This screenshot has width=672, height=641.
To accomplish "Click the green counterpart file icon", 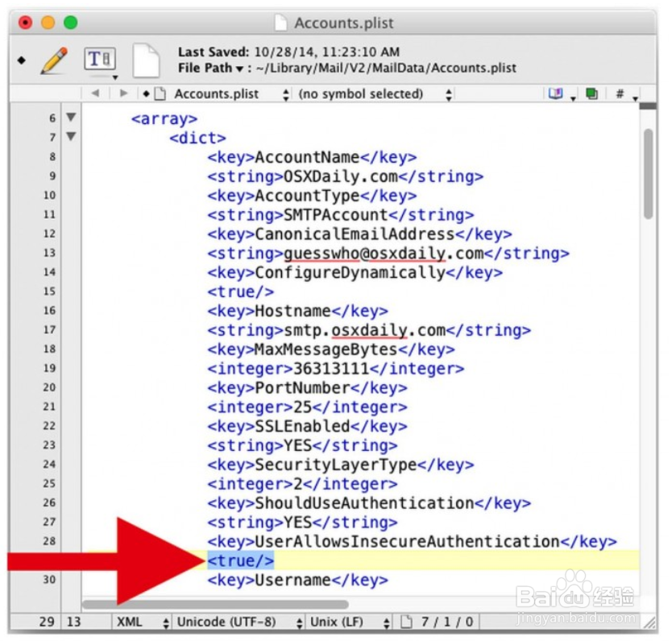I will (592, 93).
